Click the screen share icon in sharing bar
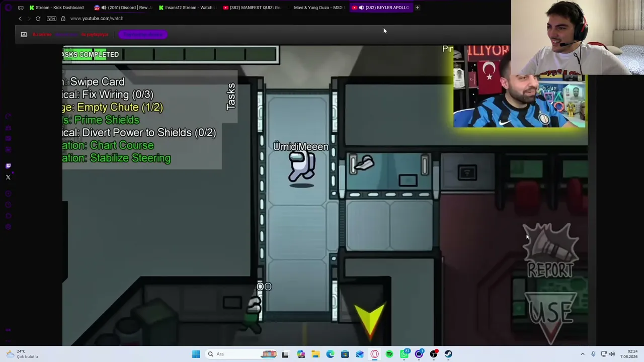 click(x=24, y=34)
